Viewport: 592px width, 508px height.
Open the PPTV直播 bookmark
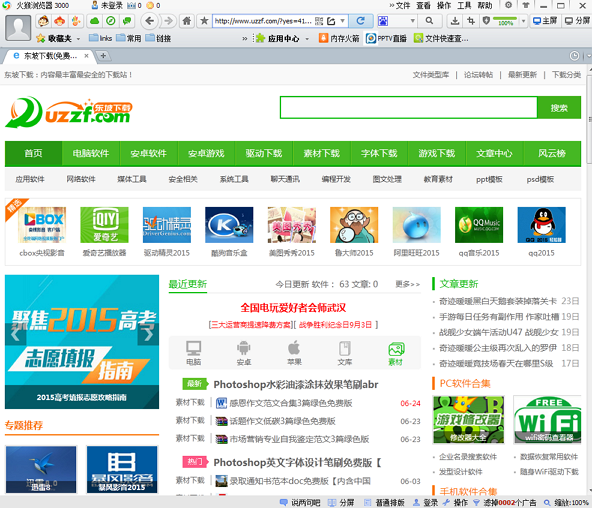pyautogui.click(x=387, y=38)
